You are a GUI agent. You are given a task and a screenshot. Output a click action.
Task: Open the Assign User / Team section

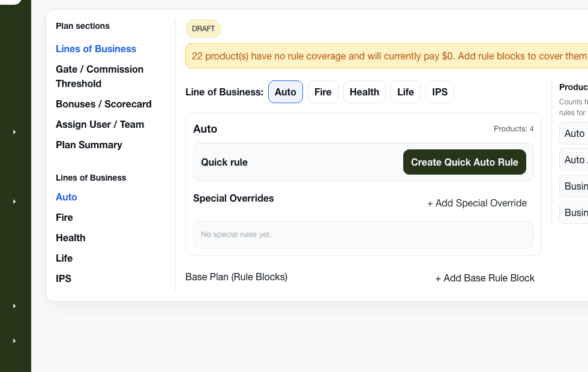100,124
